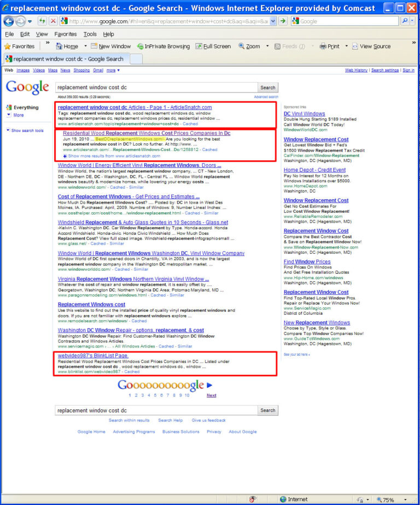This screenshot has width=420, height=505.
Task: Expand 'Show search tools' in sidebar
Action: click(25, 130)
